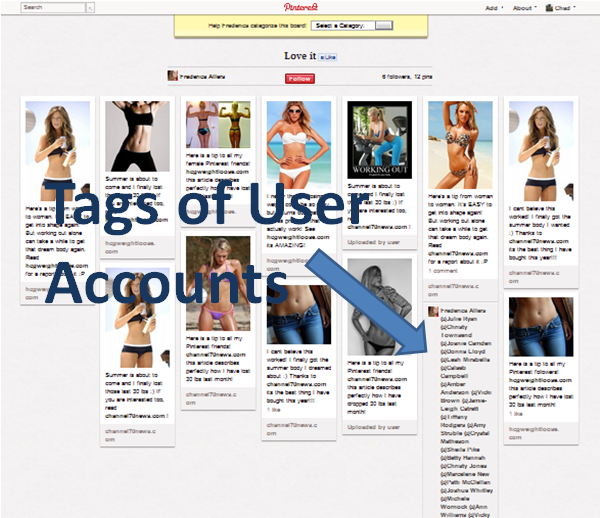Image resolution: width=600 pixels, height=518 pixels.
Task: Click Chad's profile avatar in top bar
Action: 552,7
